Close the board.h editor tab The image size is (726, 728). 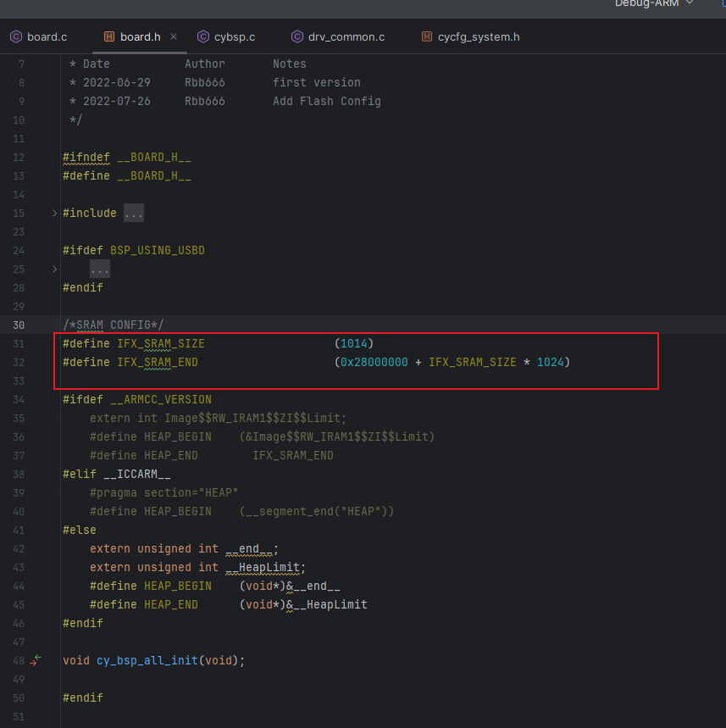pyautogui.click(x=174, y=36)
